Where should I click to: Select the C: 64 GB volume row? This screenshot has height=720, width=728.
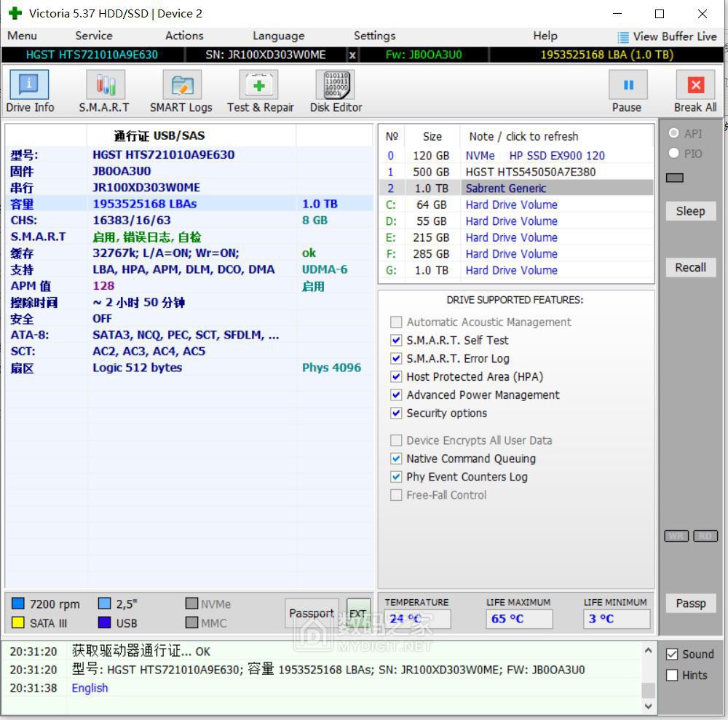tap(516, 205)
